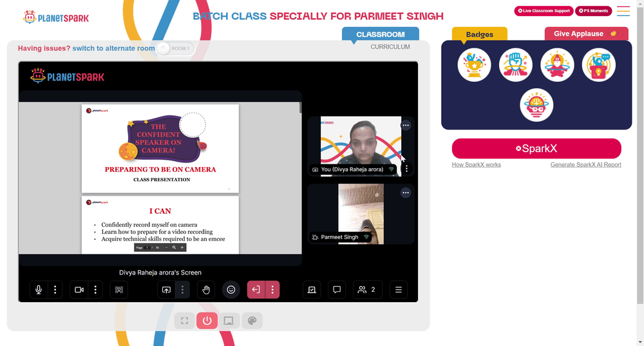Toggle virtual background blur effect
644x346 pixels.
[119, 290]
